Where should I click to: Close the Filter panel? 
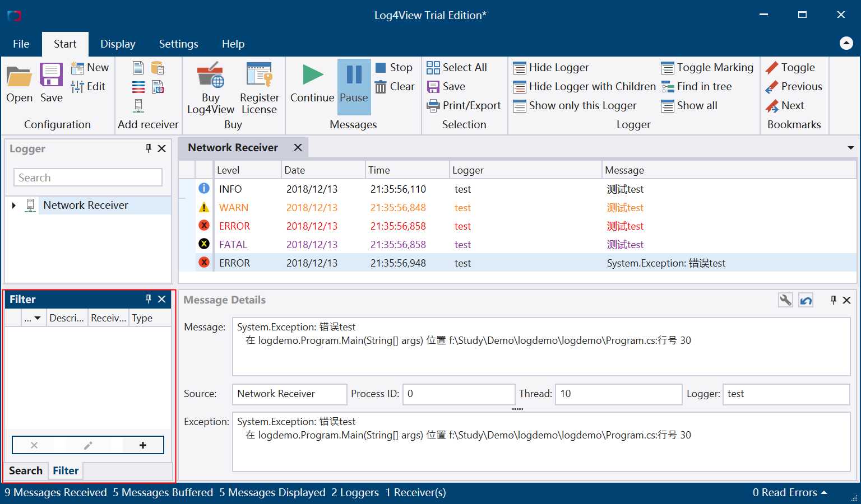[x=162, y=299]
